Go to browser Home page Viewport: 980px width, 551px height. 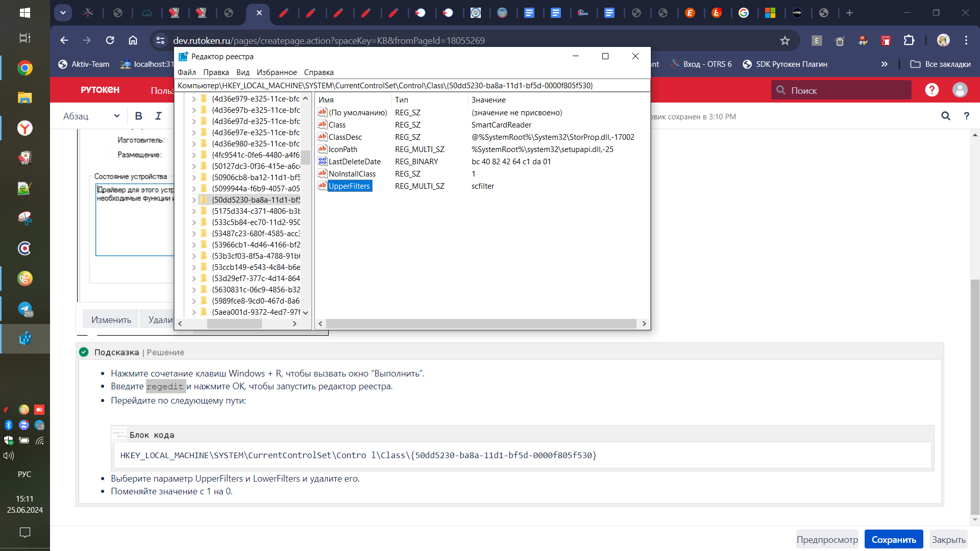coord(133,40)
